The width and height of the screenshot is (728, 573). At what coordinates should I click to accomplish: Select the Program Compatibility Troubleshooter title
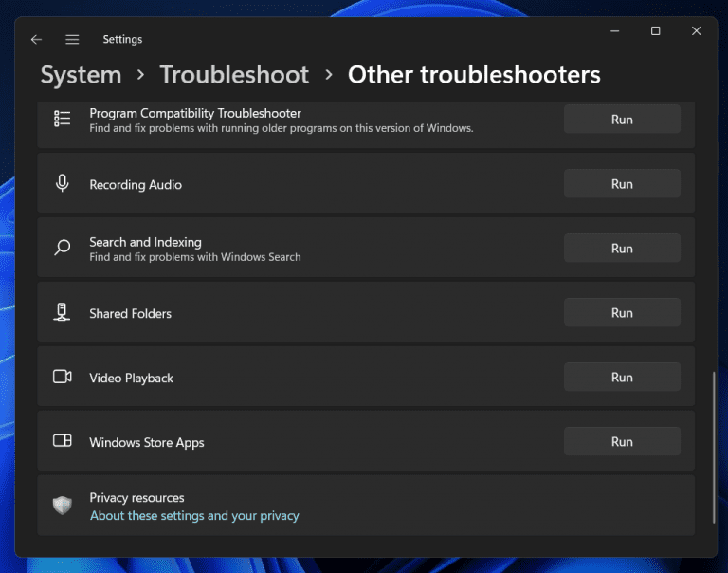(195, 113)
